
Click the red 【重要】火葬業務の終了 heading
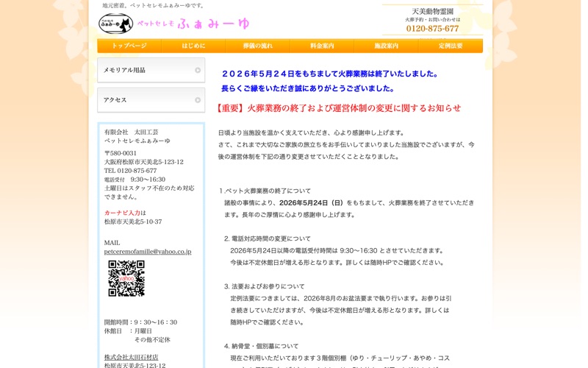point(338,108)
